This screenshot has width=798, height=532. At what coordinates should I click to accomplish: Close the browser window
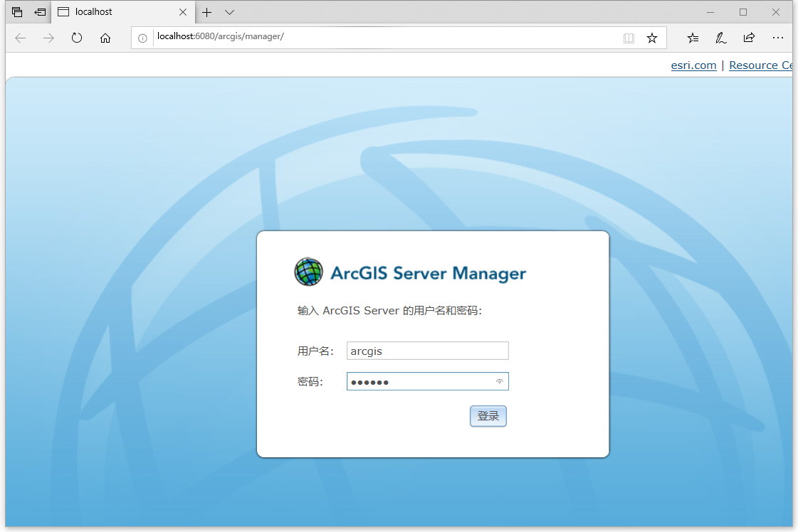tap(776, 12)
